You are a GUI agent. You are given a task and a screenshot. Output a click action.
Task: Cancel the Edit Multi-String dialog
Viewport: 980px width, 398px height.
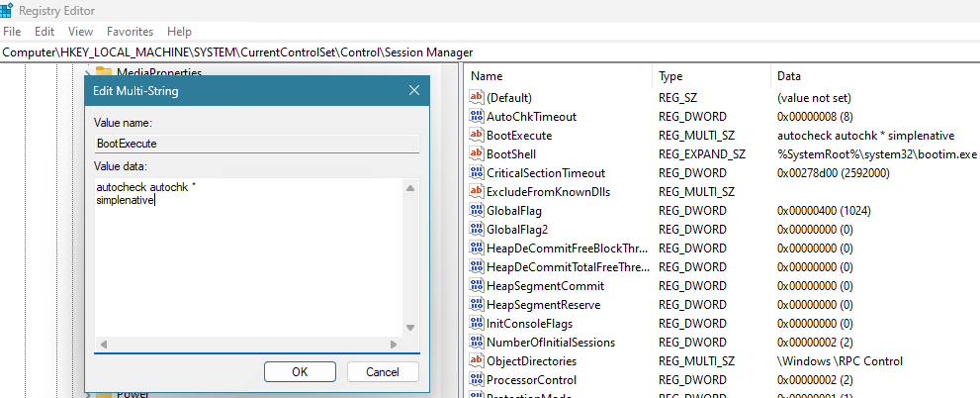pyautogui.click(x=383, y=372)
